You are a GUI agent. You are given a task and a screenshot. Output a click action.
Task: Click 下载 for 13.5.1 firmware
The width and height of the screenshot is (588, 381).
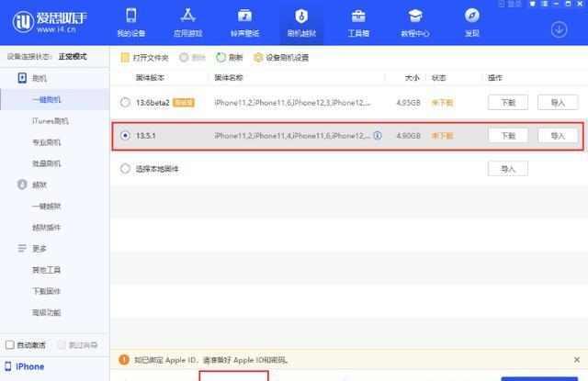tap(508, 135)
